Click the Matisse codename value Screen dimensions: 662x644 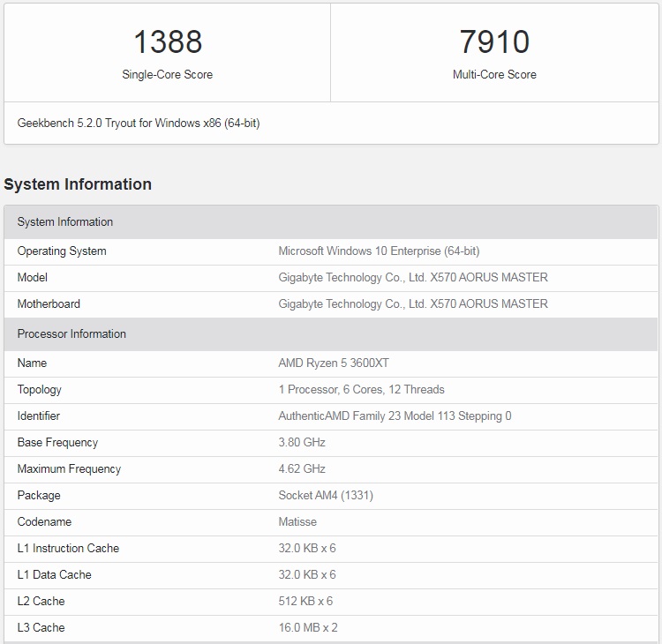click(x=297, y=521)
